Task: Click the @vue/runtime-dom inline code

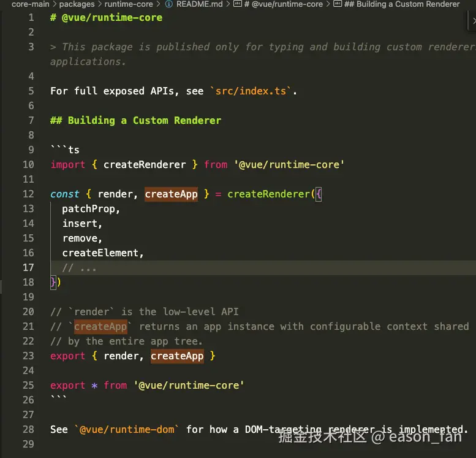Action: pos(127,429)
